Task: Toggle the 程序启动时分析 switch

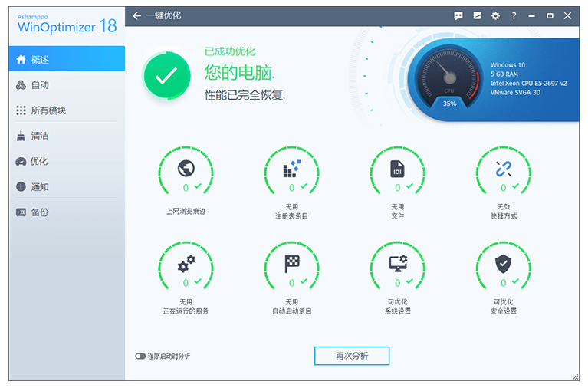Action: [140, 356]
